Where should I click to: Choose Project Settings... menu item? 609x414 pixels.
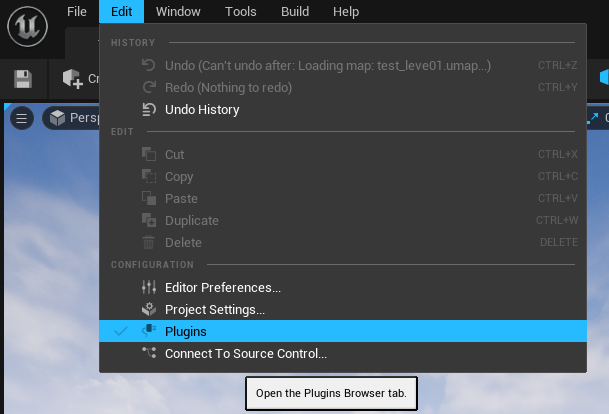tap(214, 310)
